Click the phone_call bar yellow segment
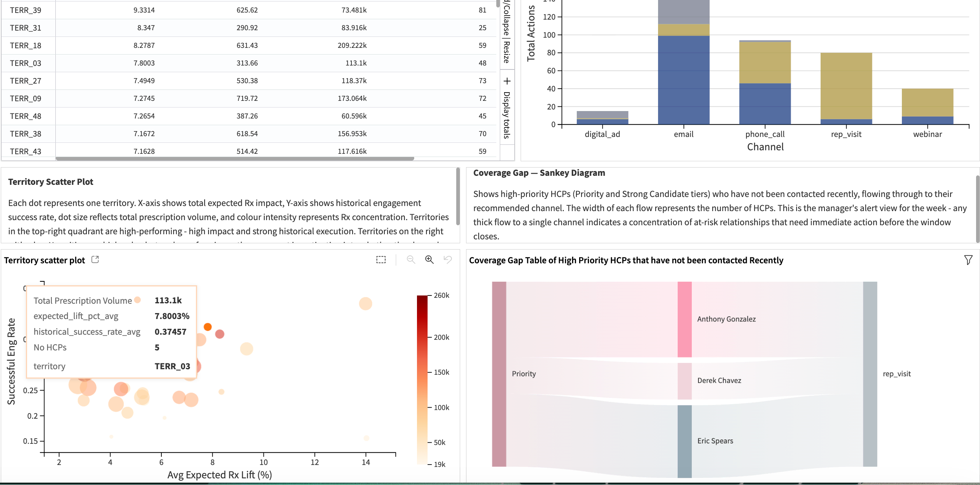 pyautogui.click(x=765, y=62)
